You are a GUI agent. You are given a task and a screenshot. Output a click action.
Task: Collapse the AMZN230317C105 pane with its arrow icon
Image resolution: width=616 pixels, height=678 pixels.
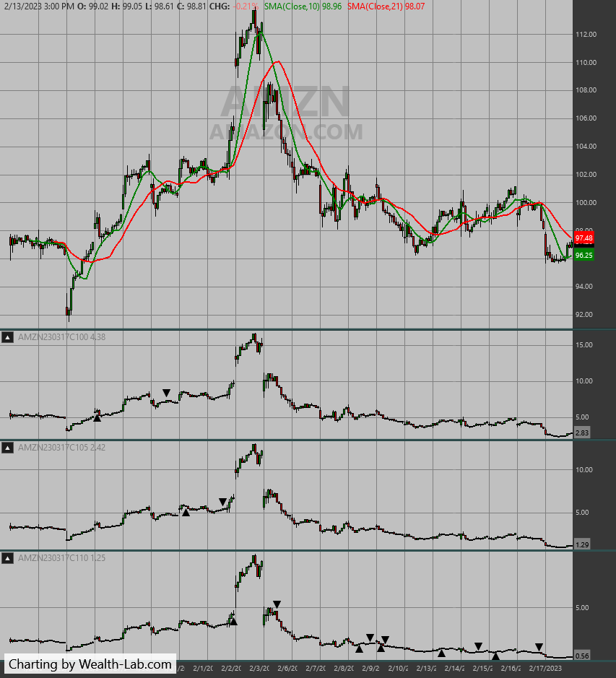(x=7, y=448)
